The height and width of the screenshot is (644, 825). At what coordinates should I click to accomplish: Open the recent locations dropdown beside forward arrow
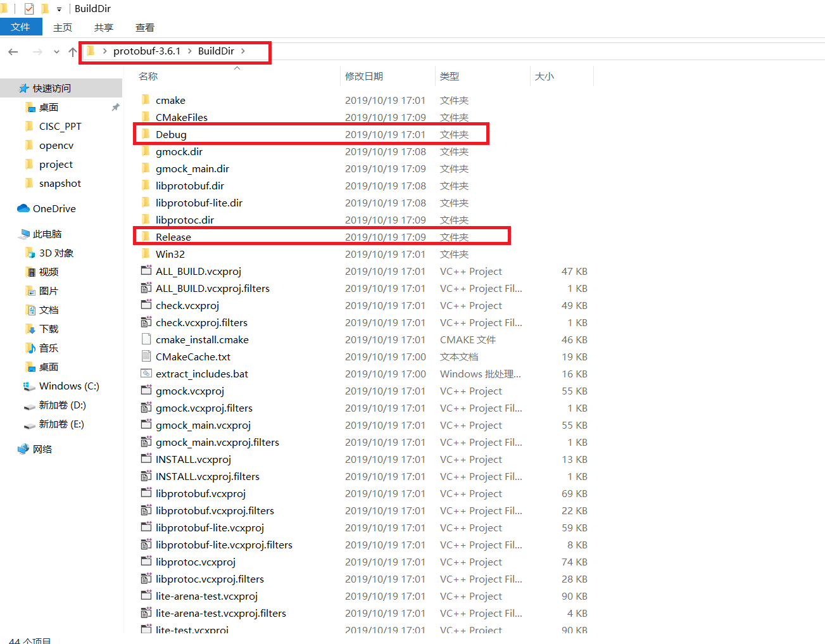pyautogui.click(x=56, y=51)
